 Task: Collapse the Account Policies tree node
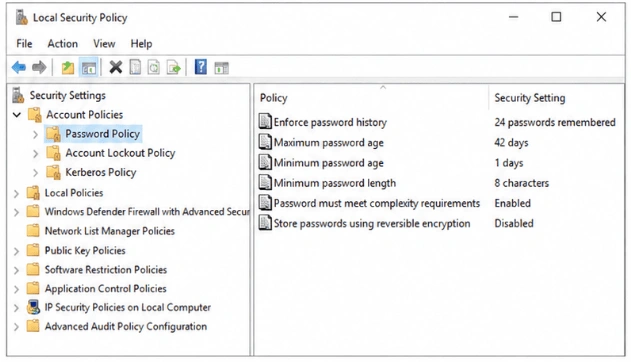17,115
